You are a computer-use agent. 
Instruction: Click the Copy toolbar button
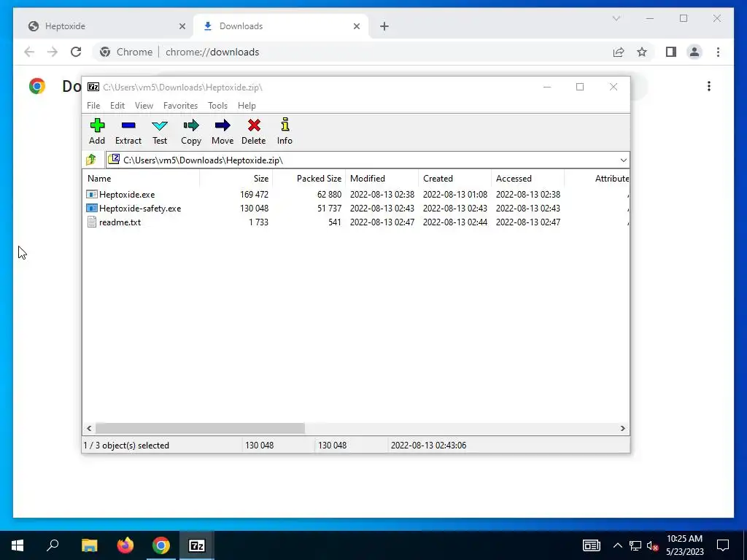(191, 131)
